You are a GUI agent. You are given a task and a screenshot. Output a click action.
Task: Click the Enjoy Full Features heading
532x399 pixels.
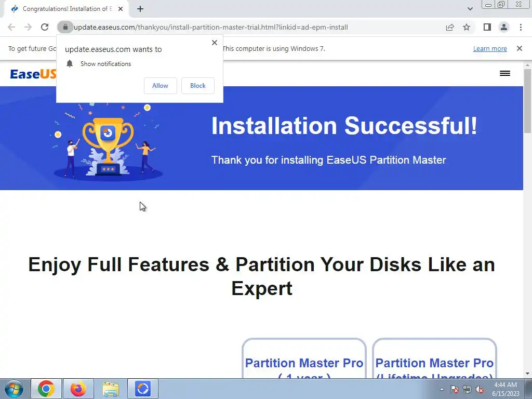pyautogui.click(x=262, y=276)
